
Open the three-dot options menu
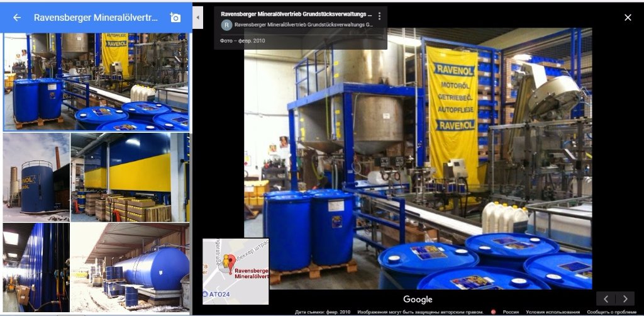point(379,16)
